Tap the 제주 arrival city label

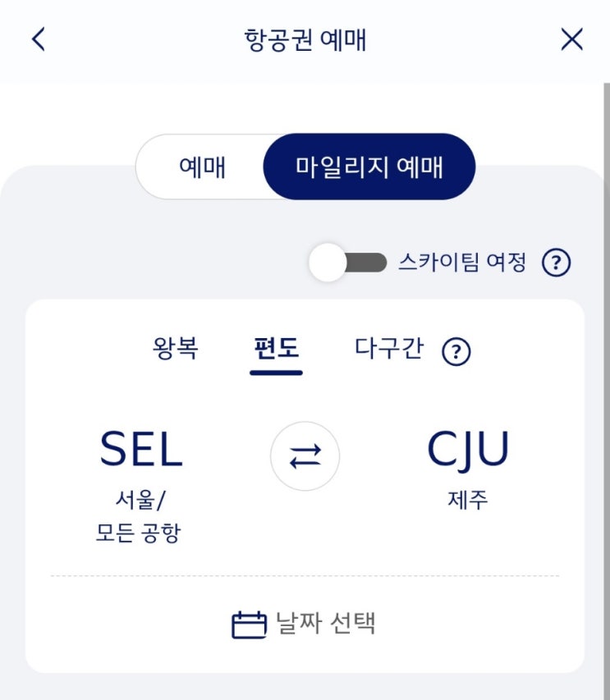coord(468,500)
